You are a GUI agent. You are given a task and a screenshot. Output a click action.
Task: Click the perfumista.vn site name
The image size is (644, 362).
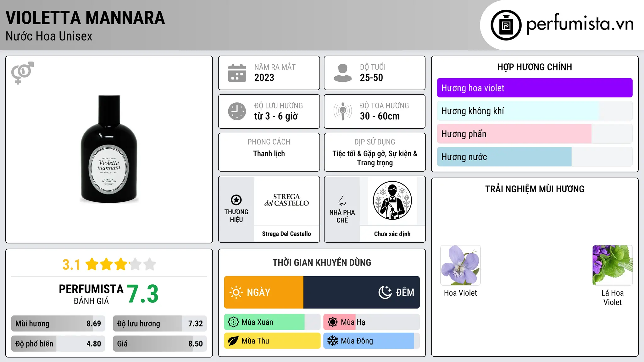[580, 24]
